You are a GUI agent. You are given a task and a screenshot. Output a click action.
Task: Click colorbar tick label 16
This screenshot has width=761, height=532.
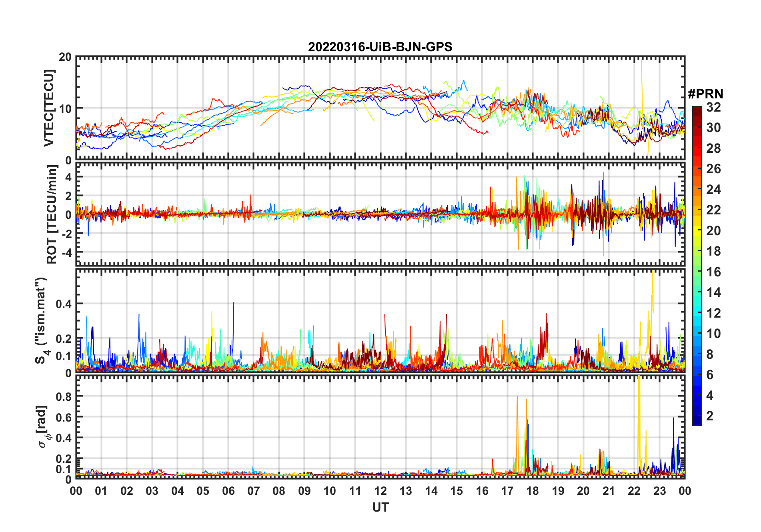click(713, 272)
